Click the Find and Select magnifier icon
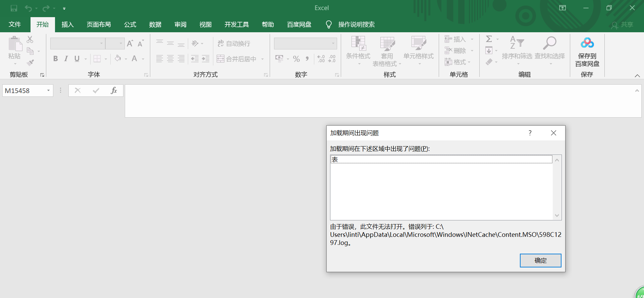Viewport: 644px width, 298px height. (x=549, y=43)
